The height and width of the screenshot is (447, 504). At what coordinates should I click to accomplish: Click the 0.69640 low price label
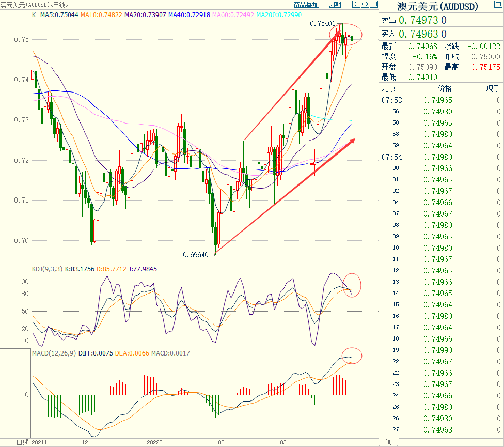196,254
